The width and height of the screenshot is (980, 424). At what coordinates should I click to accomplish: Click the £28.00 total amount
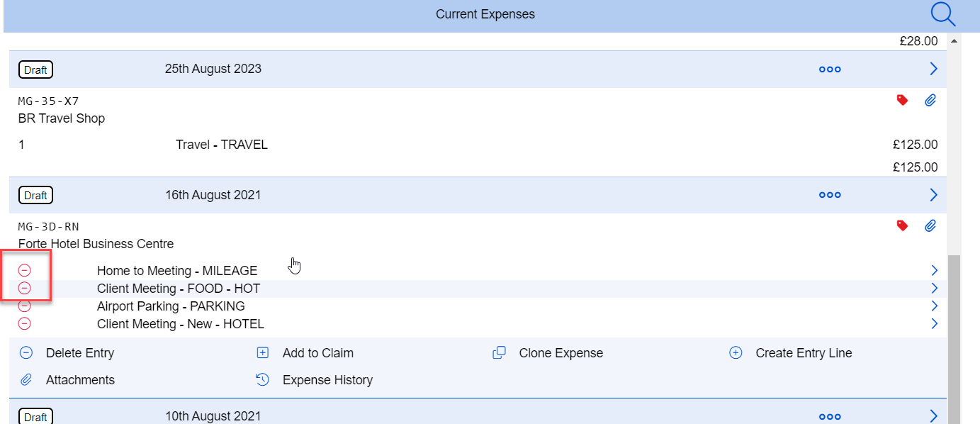pyautogui.click(x=918, y=41)
